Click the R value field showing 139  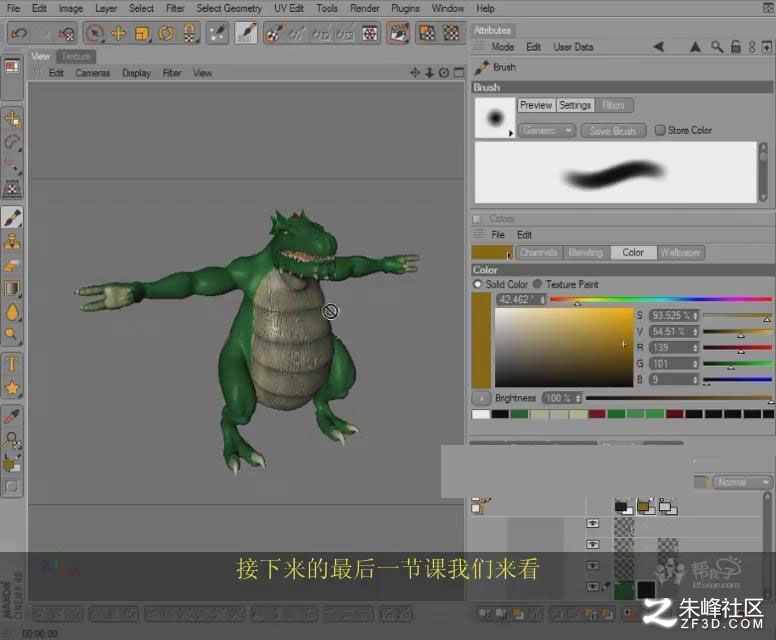click(673, 347)
